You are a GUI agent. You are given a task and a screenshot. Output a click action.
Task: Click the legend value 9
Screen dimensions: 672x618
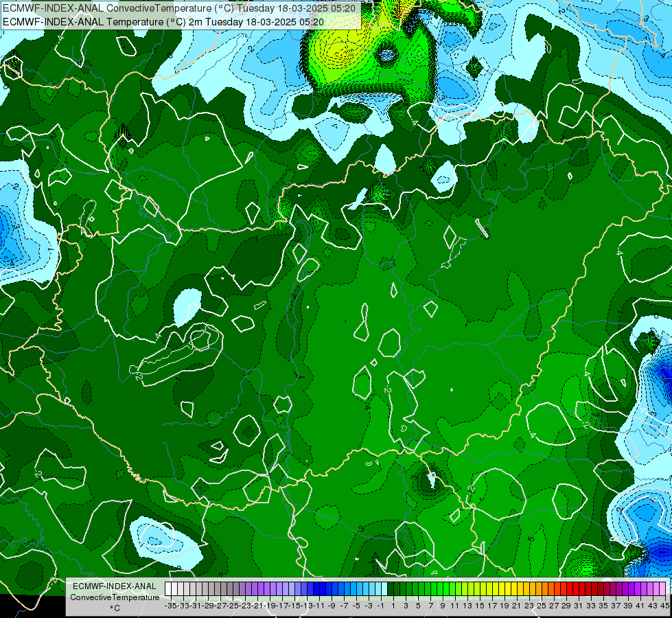pyautogui.click(x=442, y=606)
